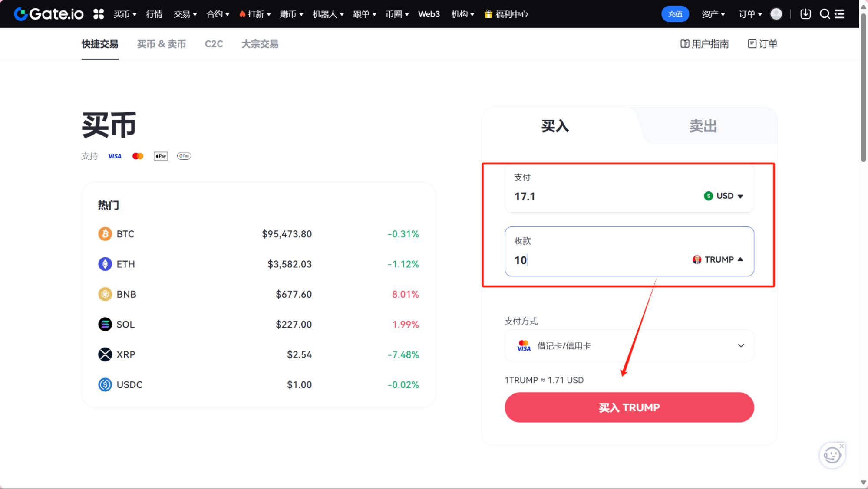Click the 充值 deposit button
The height and width of the screenshot is (489, 868).
[x=675, y=14]
